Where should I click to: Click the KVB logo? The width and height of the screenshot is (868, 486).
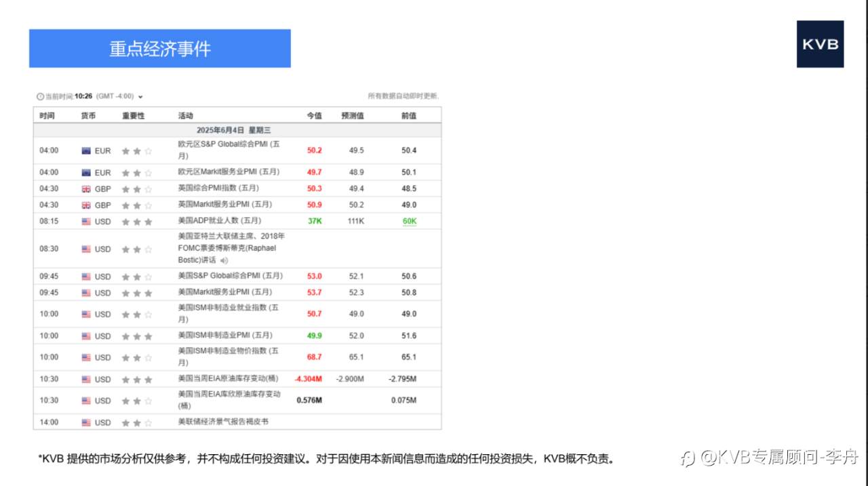click(821, 44)
